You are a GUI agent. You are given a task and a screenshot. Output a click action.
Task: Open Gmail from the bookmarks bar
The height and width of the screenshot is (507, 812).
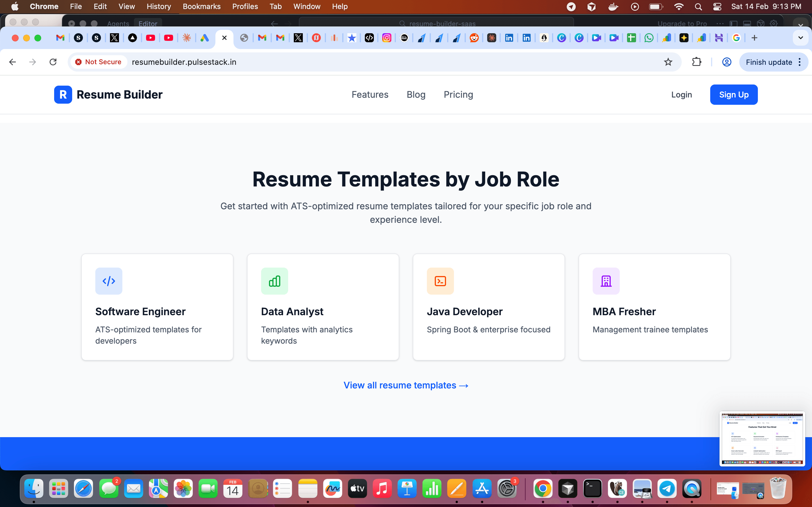coord(60,37)
